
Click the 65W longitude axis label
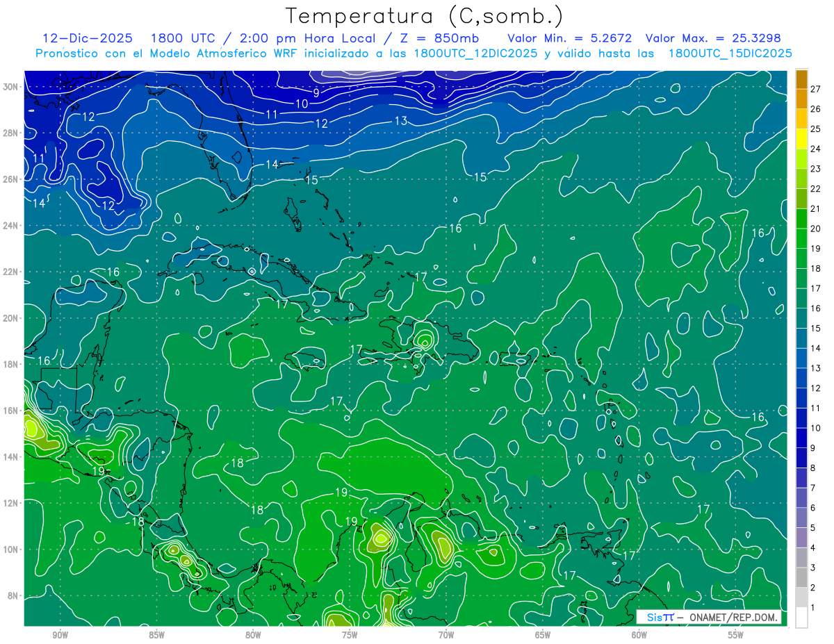click(x=543, y=635)
